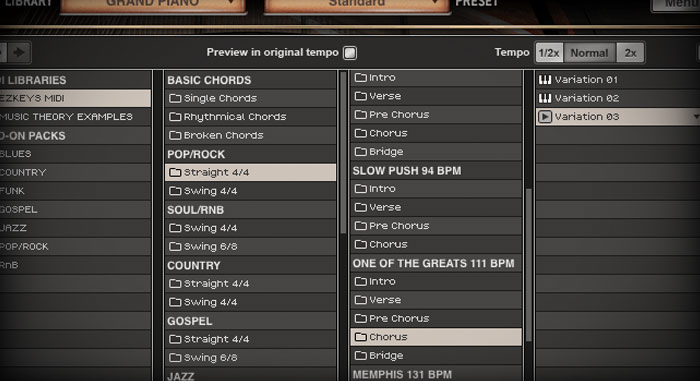The image size is (700, 381).
Task: Open the Broken Chords folder
Action: pos(250,135)
